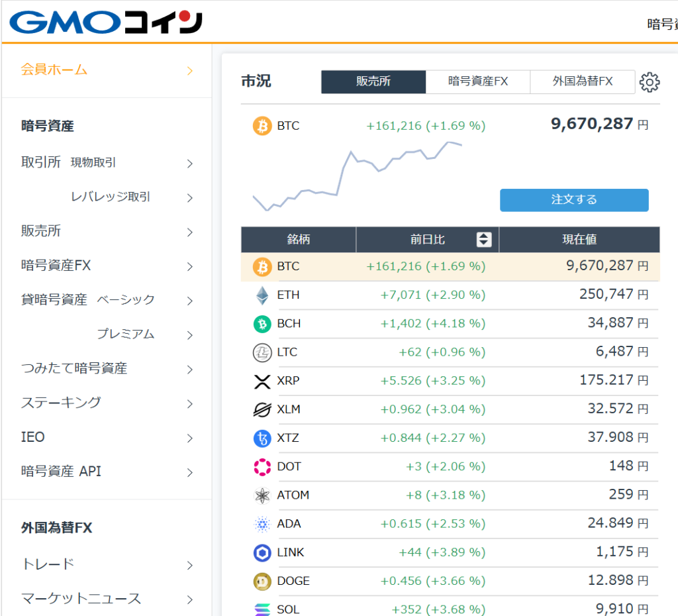Expand the sidebar 販売所 chevron arrow
The image size is (678, 616).
[190, 232]
